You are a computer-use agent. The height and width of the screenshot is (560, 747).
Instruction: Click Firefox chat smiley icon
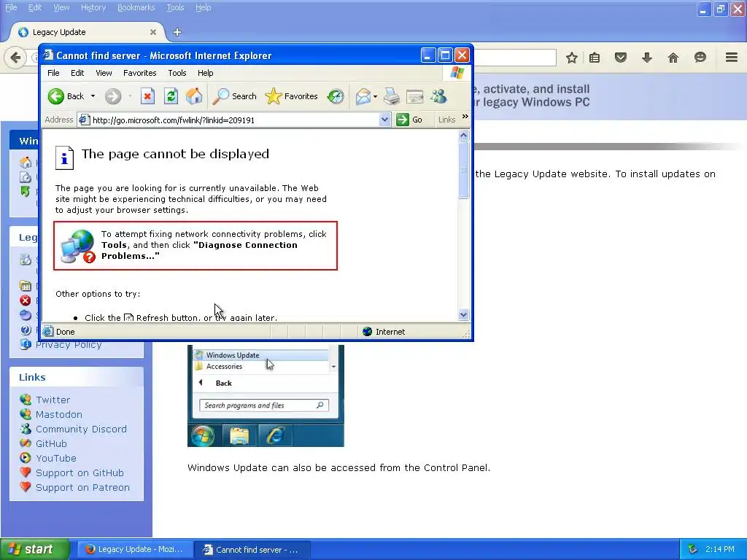click(x=700, y=58)
